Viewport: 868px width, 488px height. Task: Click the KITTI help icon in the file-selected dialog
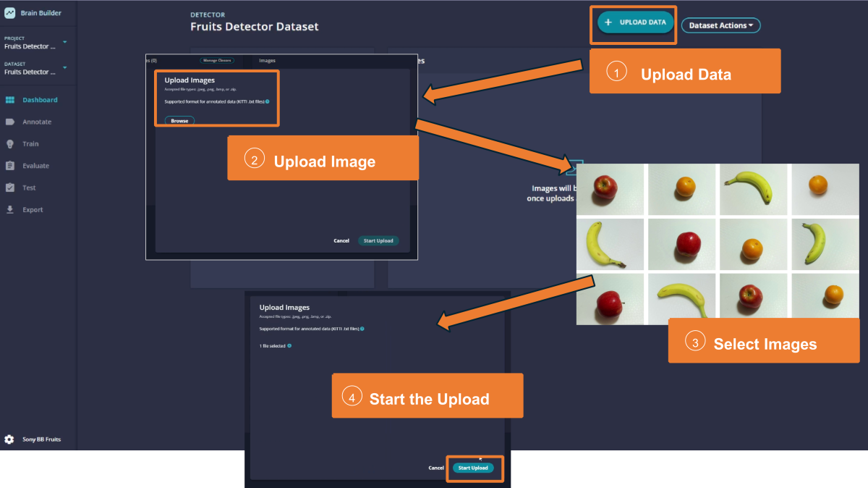tap(362, 329)
